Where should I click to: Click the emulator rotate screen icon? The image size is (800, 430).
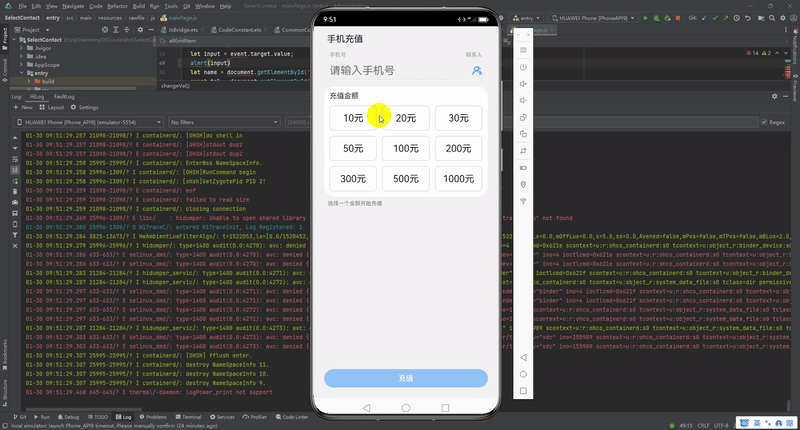523,117
